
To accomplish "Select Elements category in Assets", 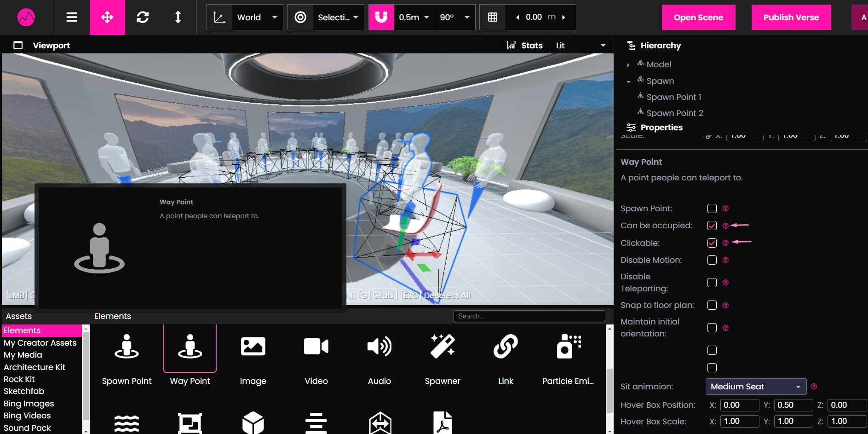I will [x=42, y=330].
